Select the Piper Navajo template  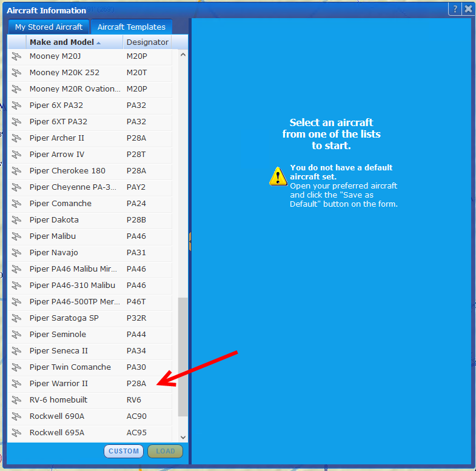90,253
